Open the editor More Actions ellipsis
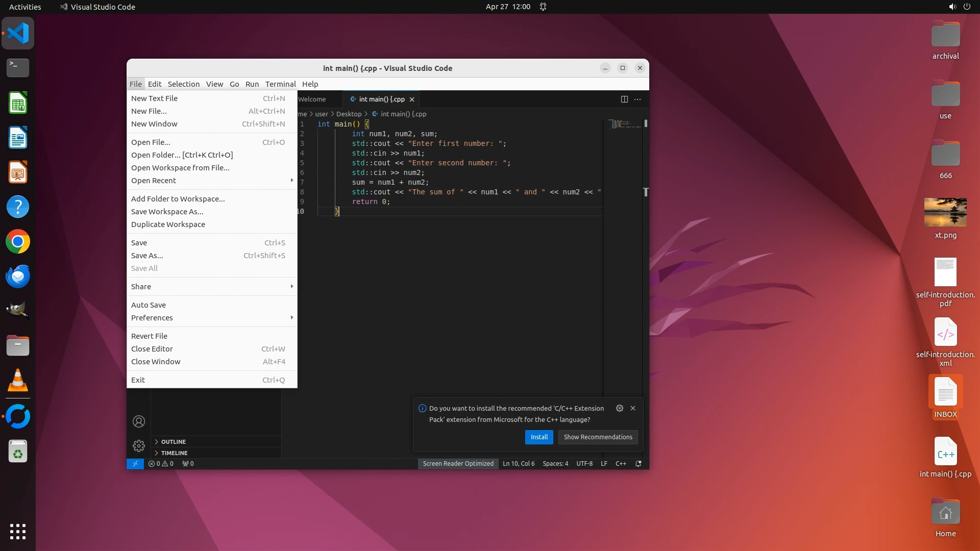Viewport: 980px width, 551px height. [x=638, y=99]
